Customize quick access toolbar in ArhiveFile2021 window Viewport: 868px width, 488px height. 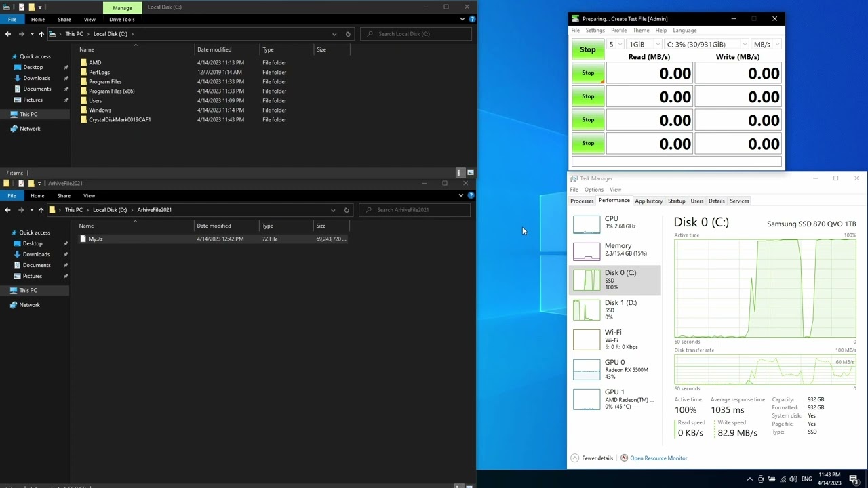point(39,184)
